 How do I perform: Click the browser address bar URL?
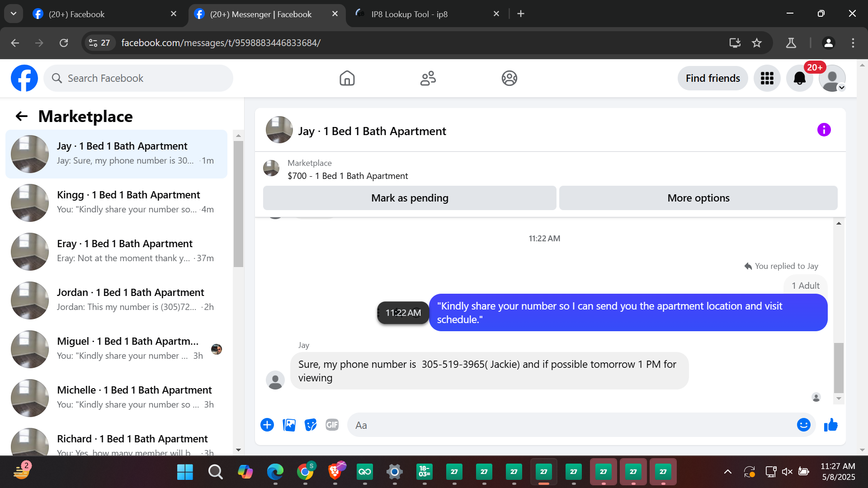pyautogui.click(x=221, y=43)
